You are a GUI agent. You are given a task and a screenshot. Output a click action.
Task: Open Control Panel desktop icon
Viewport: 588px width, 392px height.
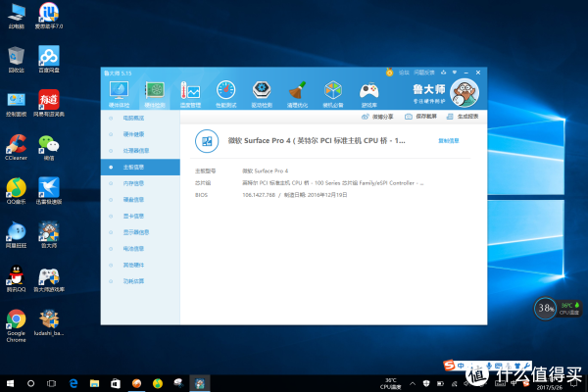pos(16,104)
